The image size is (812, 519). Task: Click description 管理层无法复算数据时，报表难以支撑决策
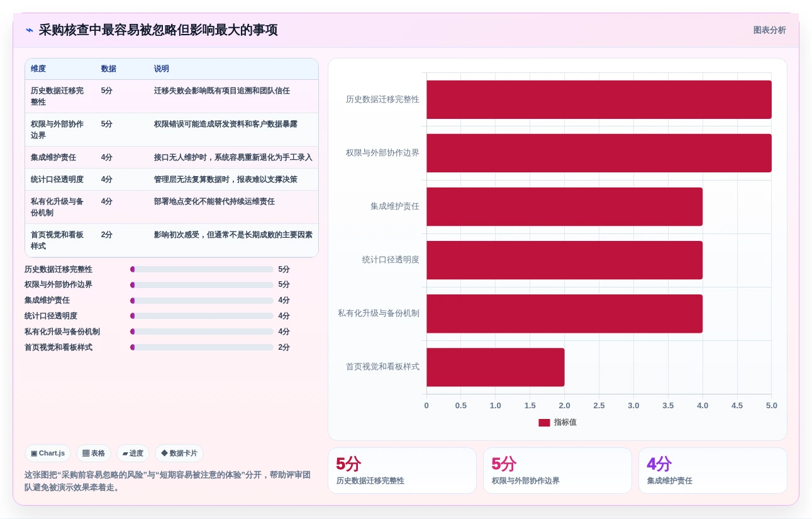(226, 179)
